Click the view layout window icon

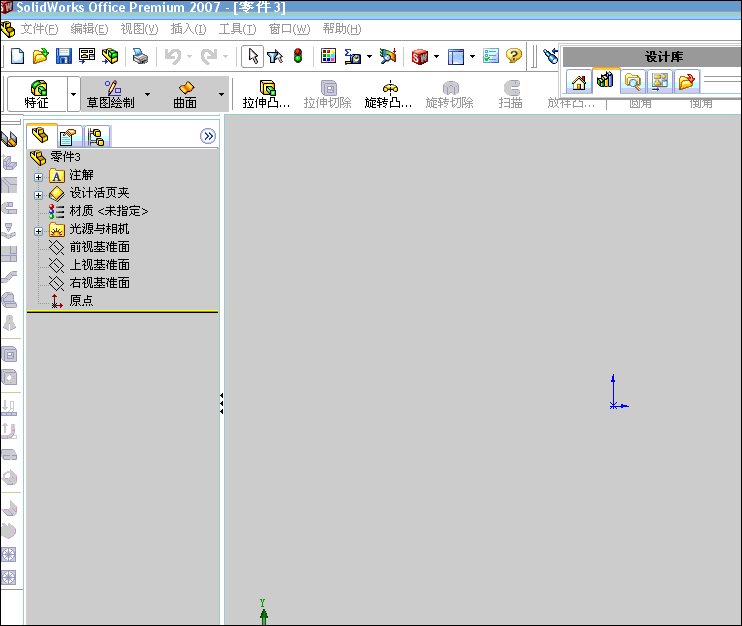tap(456, 56)
